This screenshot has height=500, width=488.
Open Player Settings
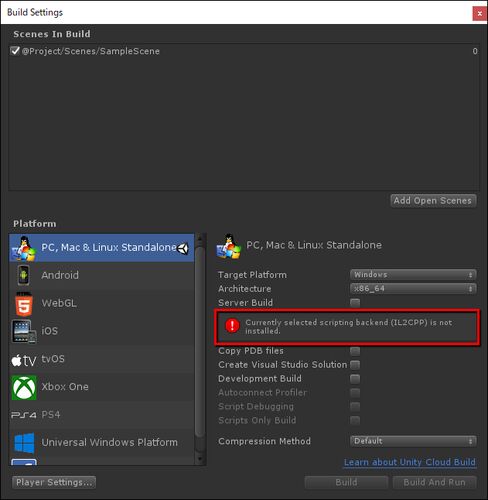[x=54, y=482]
